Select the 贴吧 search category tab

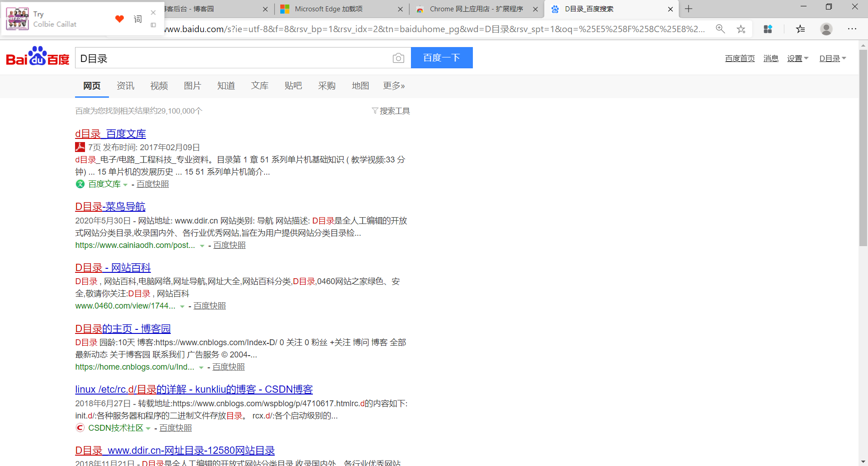point(293,86)
